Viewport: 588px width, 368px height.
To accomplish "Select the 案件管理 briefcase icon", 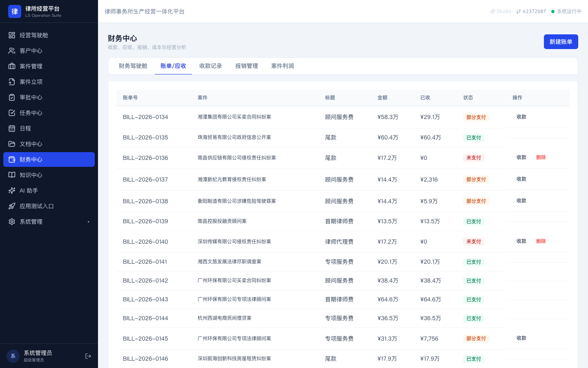I will point(12,66).
